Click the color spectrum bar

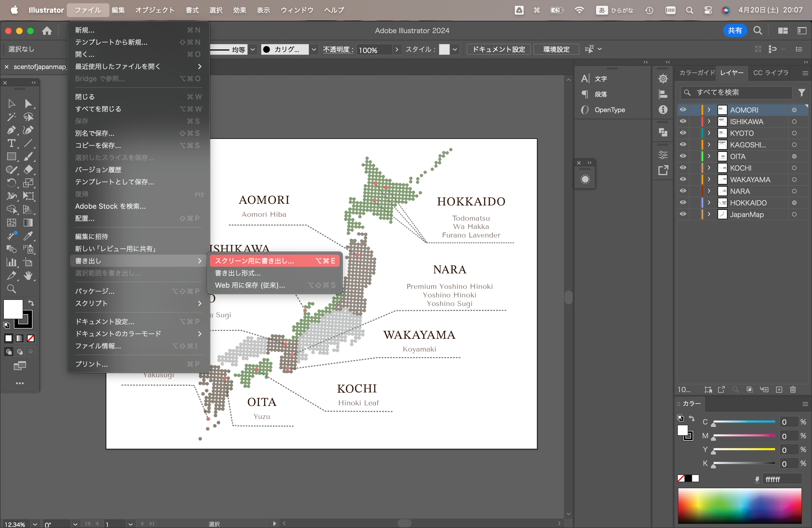tap(739, 505)
